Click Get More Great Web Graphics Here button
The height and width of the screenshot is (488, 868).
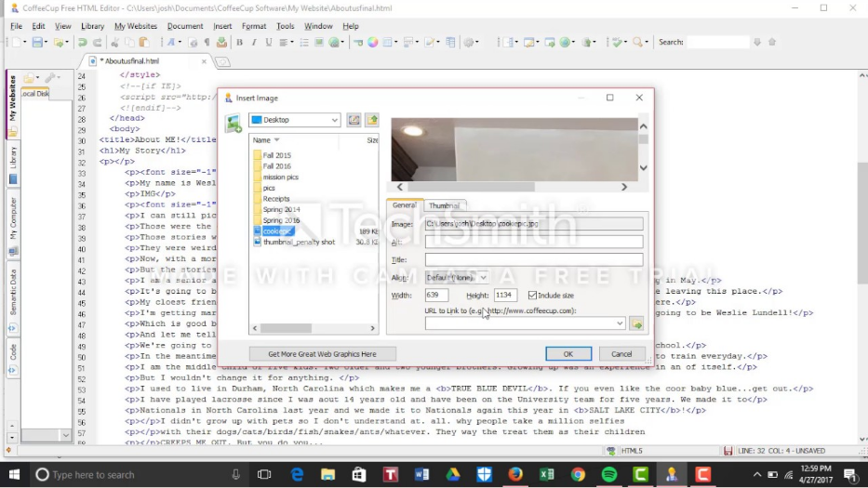[x=322, y=354]
